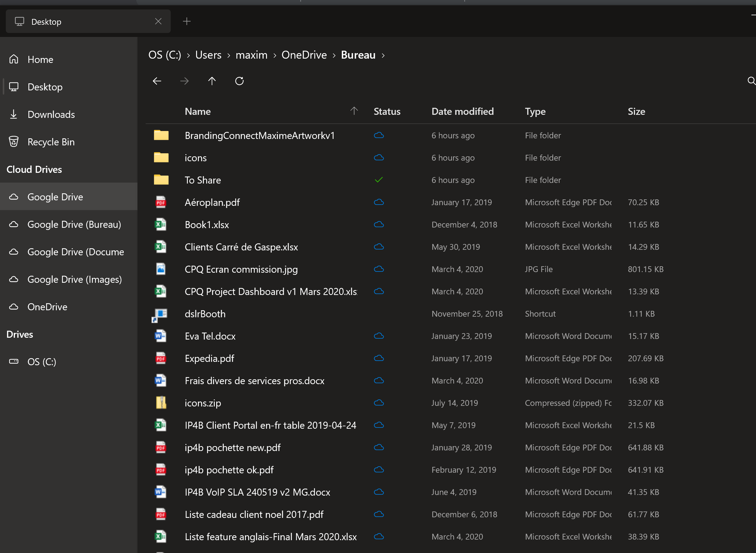Click OneDrive breadcrumb segment
The image size is (756, 553).
click(304, 55)
